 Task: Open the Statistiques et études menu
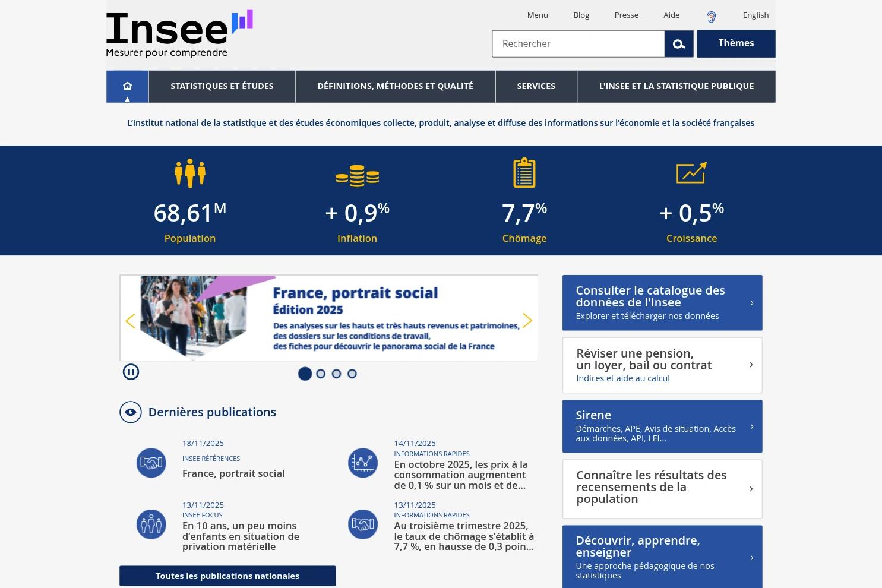[x=222, y=86]
